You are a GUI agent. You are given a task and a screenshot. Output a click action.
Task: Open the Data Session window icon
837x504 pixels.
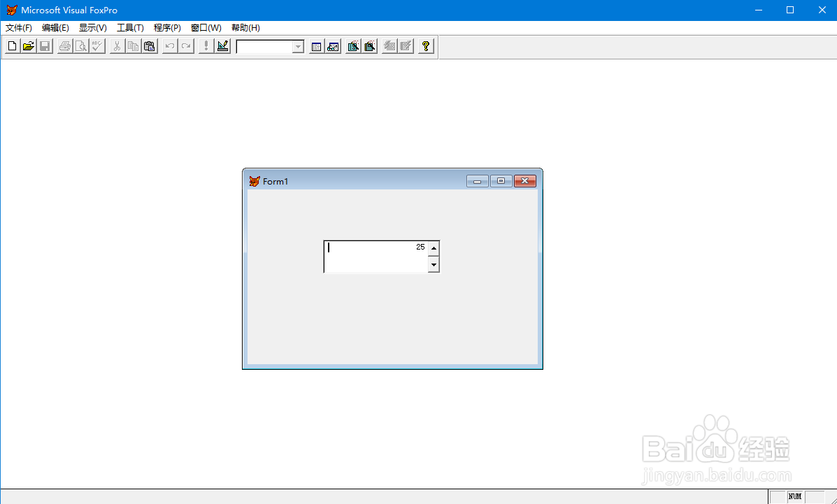[x=333, y=46]
